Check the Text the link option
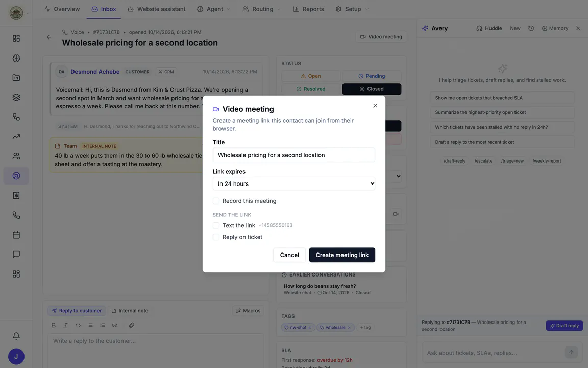Image resolution: width=588 pixels, height=368 pixels. coord(216,225)
